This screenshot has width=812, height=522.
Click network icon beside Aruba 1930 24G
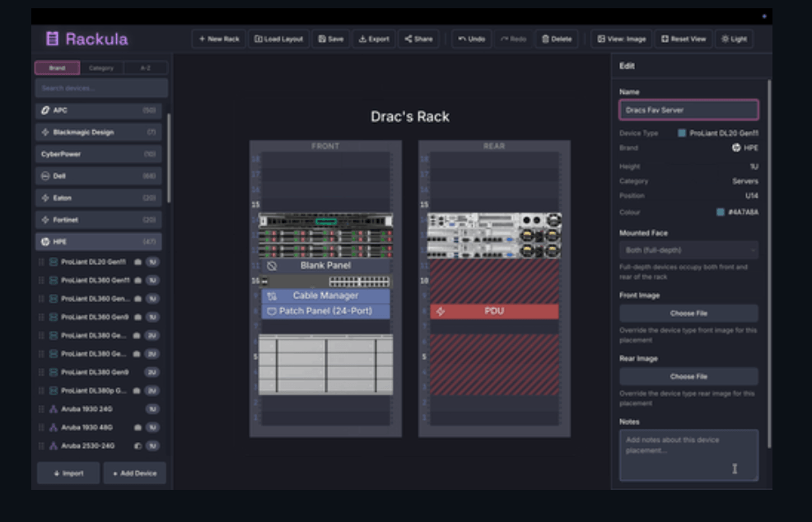(x=53, y=409)
